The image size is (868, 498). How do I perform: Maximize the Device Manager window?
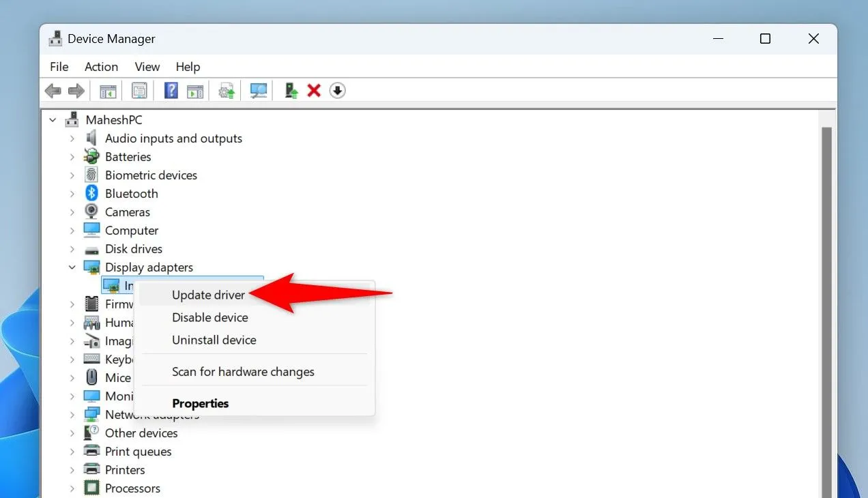click(765, 39)
